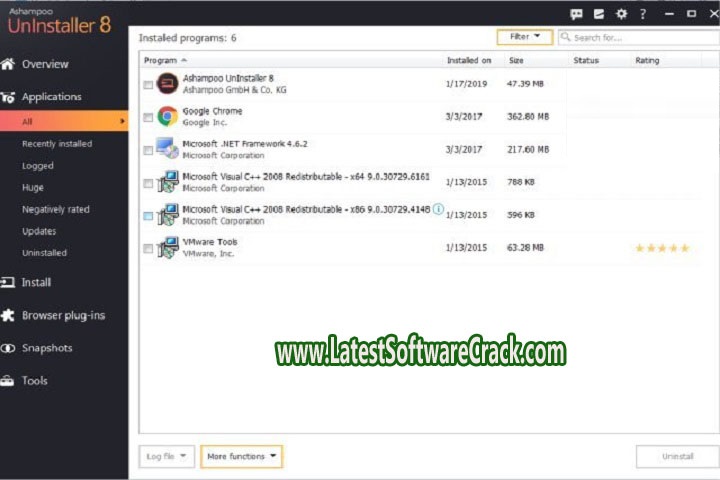The height and width of the screenshot is (480, 720).
Task: Click the five-star rating for VMware Tools
Action: (x=662, y=248)
